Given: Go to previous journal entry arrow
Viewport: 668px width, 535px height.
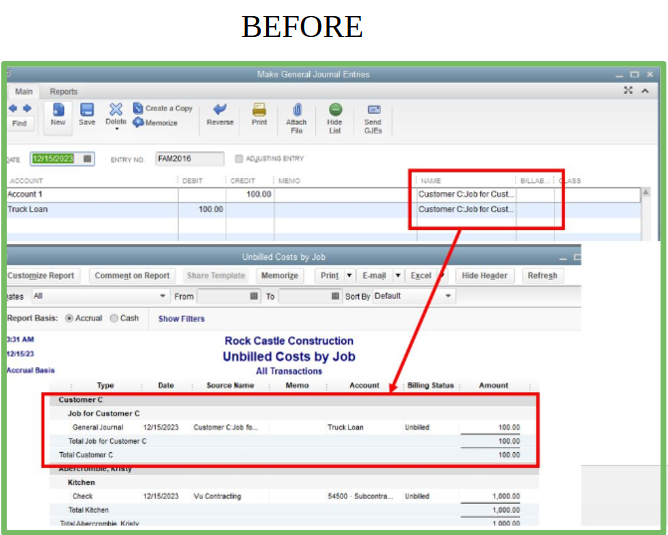Looking at the screenshot, I should tap(13, 109).
